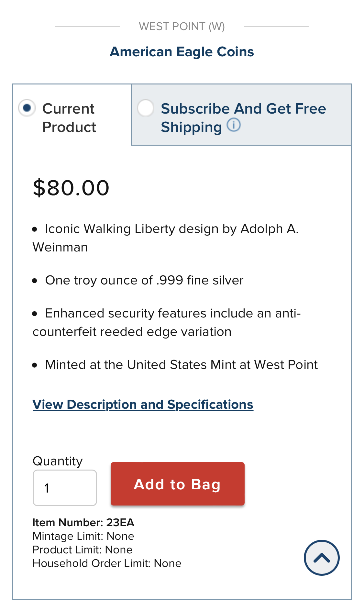
Task: Choose the Subscribe And Get Free Shipping radio
Action: (x=145, y=108)
